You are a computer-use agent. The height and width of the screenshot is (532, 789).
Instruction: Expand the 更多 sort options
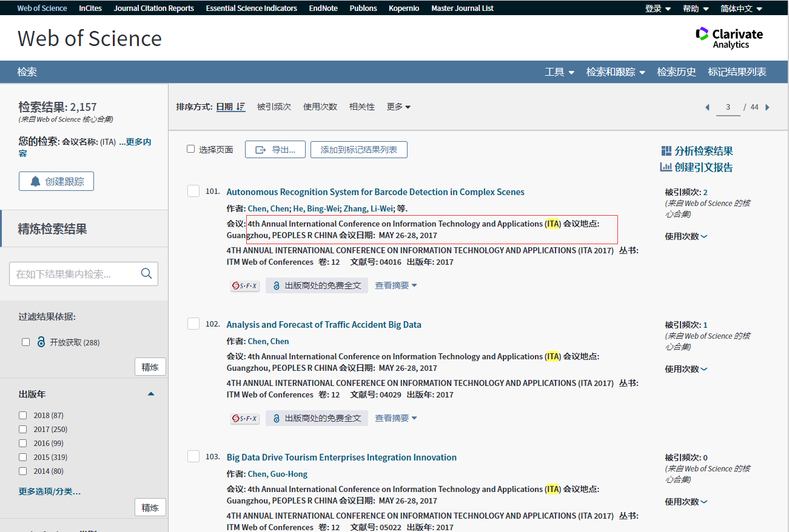tap(398, 107)
